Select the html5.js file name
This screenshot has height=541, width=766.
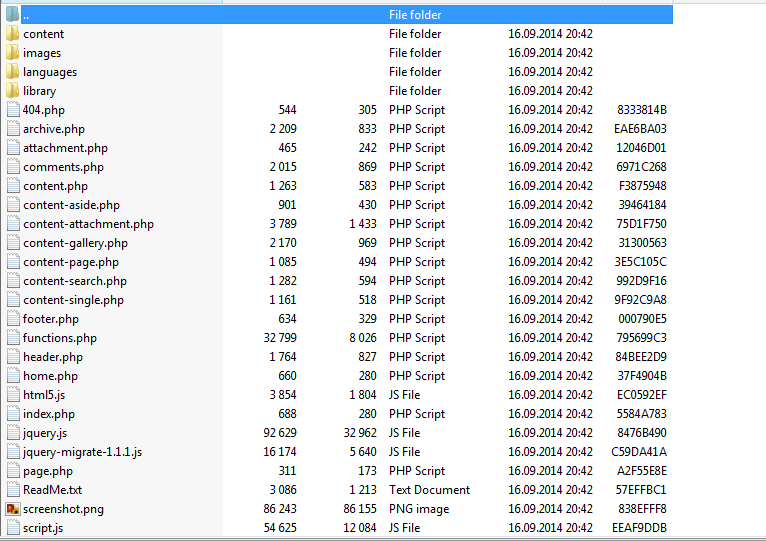click(x=44, y=395)
